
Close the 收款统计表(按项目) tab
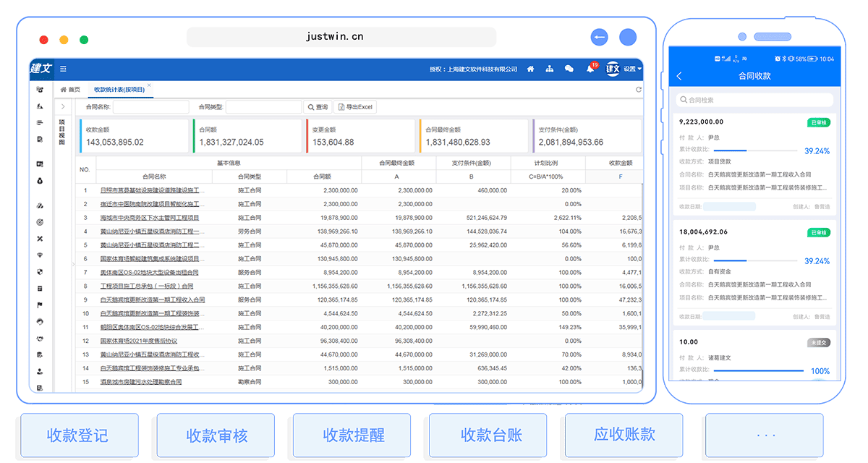(x=149, y=85)
